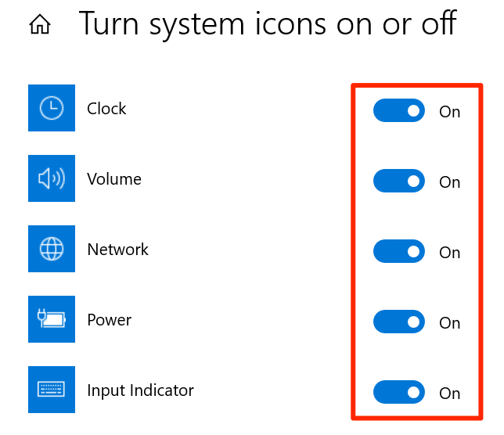The height and width of the screenshot is (435, 504).
Task: Select the Network text label
Action: tap(117, 250)
